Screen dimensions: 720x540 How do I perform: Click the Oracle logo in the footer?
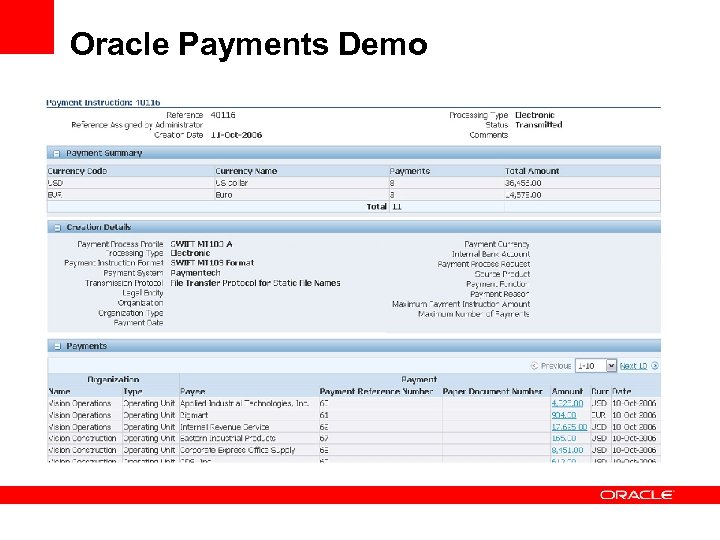pos(636,495)
